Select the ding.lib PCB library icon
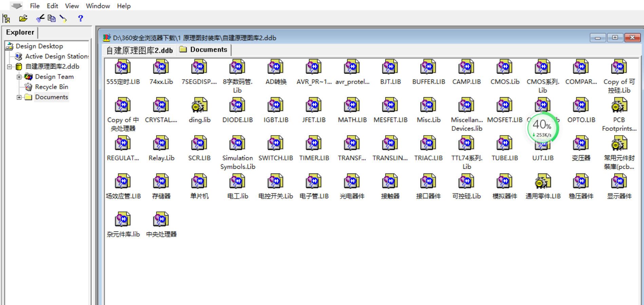This screenshot has width=644, height=305. click(199, 105)
